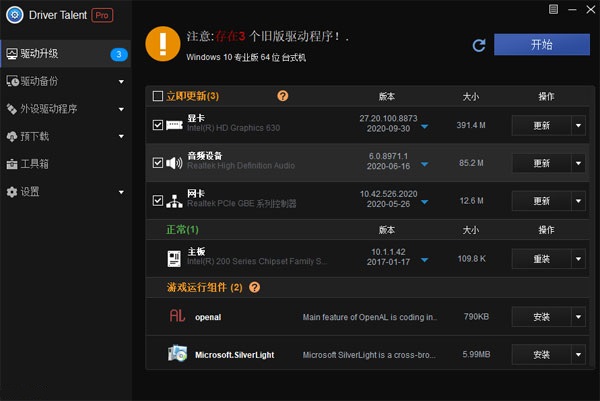Open version dropdown for 6.0.8971.1

[x=424, y=165]
